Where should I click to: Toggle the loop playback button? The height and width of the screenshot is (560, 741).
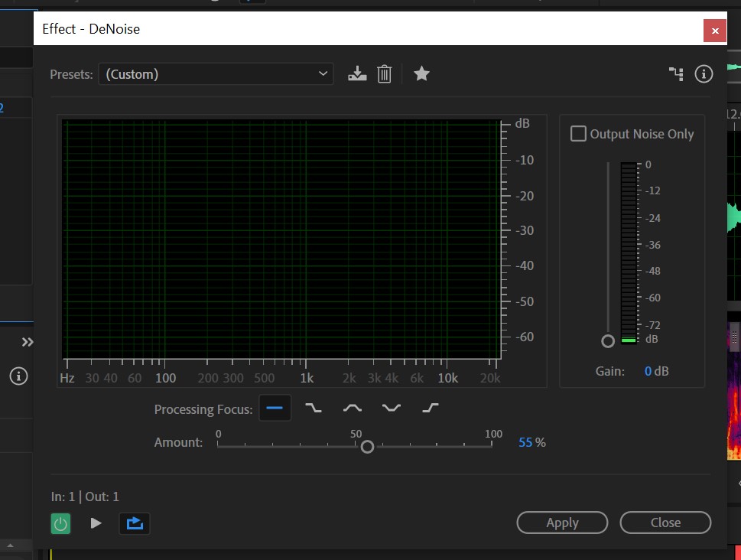pos(135,523)
